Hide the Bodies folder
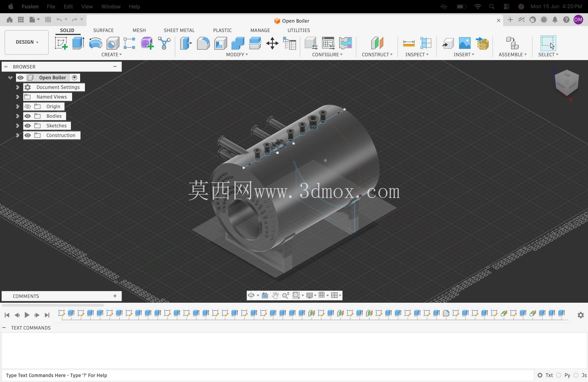This screenshot has width=588, height=382. (x=28, y=116)
